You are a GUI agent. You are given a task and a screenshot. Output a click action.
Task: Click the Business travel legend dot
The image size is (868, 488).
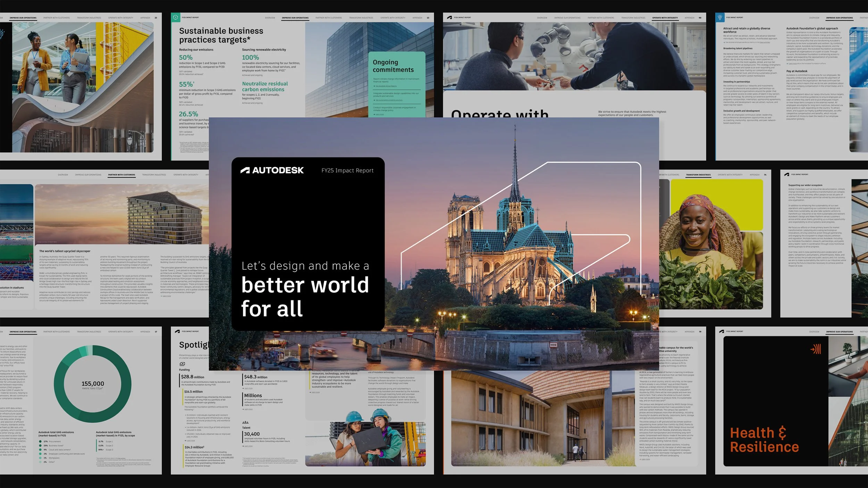(40, 446)
